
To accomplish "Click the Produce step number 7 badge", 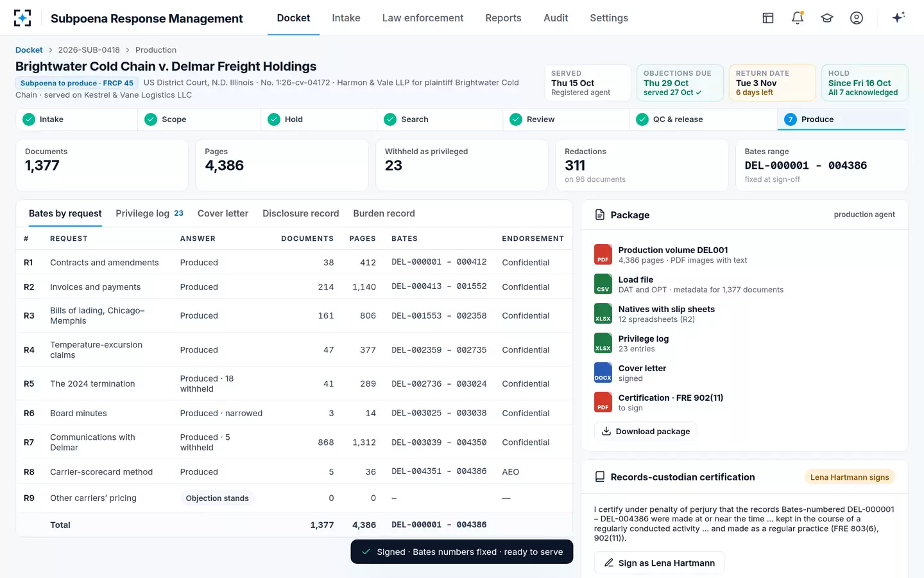I will click(791, 119).
